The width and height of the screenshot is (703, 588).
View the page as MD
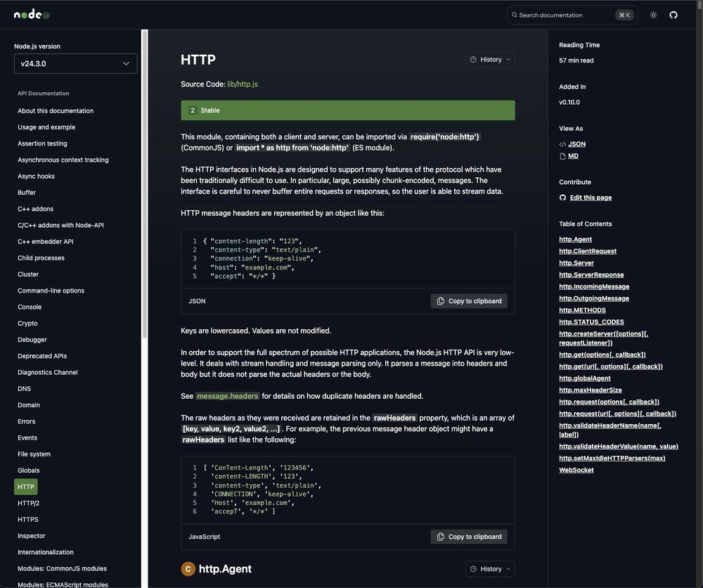[x=573, y=156]
